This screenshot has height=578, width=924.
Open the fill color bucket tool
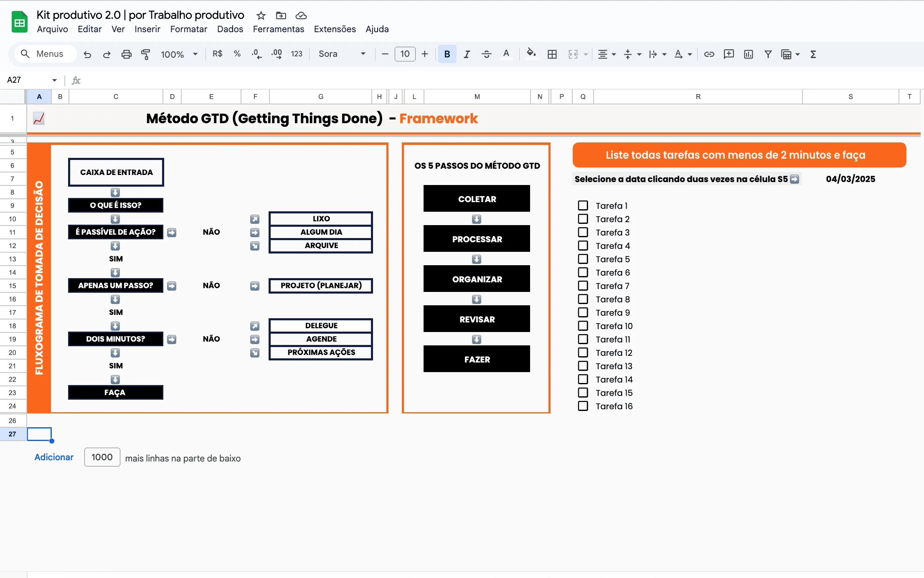tap(531, 53)
